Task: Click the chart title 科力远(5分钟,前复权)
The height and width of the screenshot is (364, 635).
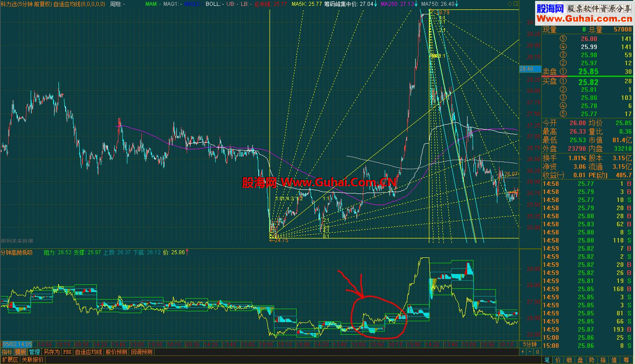Action: (27, 4)
